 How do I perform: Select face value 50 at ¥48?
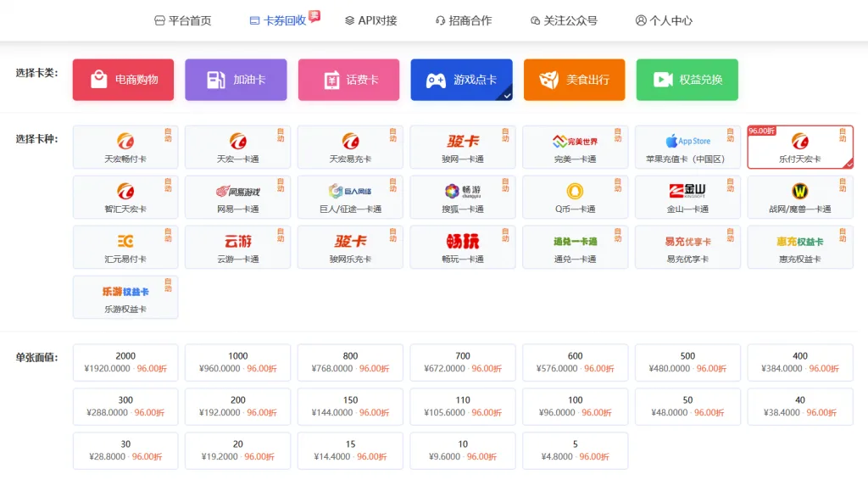[x=687, y=406]
